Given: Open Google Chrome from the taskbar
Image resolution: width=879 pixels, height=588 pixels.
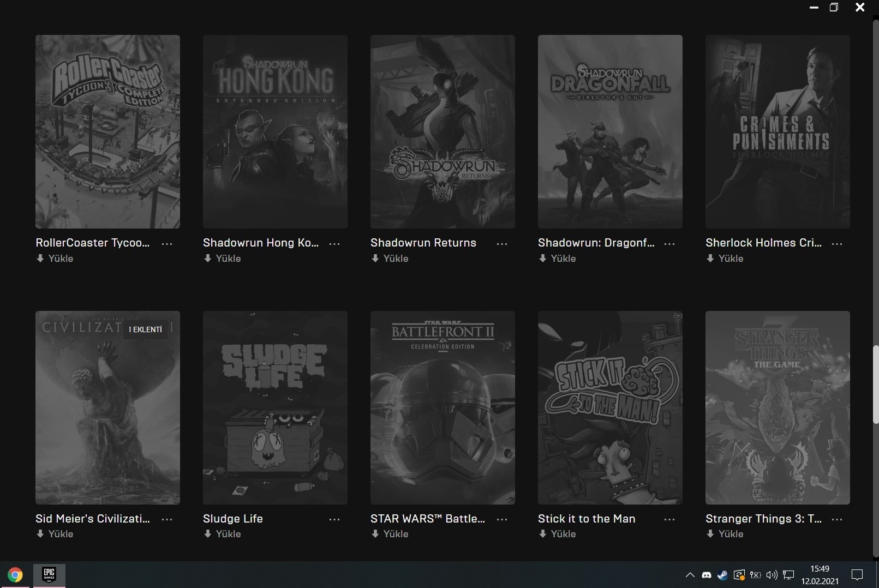Looking at the screenshot, I should pyautogui.click(x=15, y=575).
